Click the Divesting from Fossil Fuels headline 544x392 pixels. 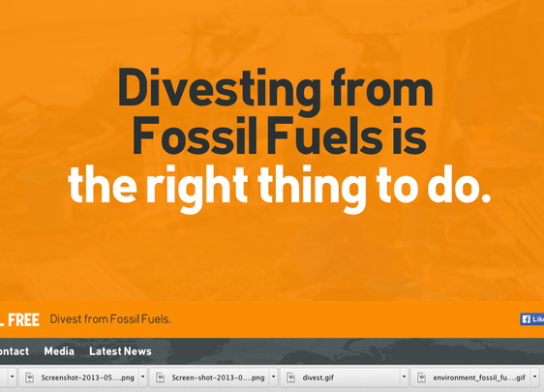pyautogui.click(x=276, y=111)
